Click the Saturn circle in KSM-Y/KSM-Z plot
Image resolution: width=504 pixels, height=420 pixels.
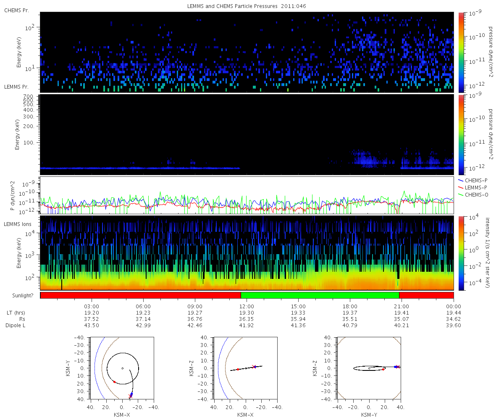tap(369, 368)
